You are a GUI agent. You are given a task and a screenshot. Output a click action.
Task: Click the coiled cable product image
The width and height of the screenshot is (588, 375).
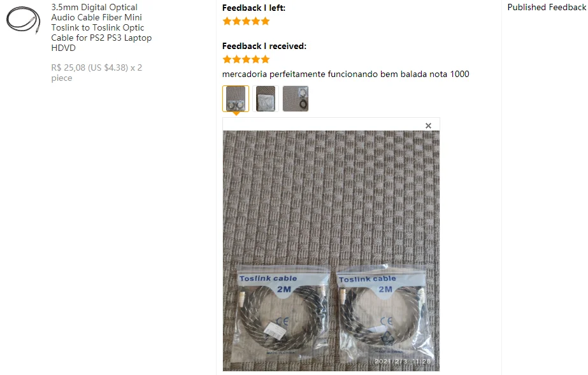pyautogui.click(x=23, y=20)
